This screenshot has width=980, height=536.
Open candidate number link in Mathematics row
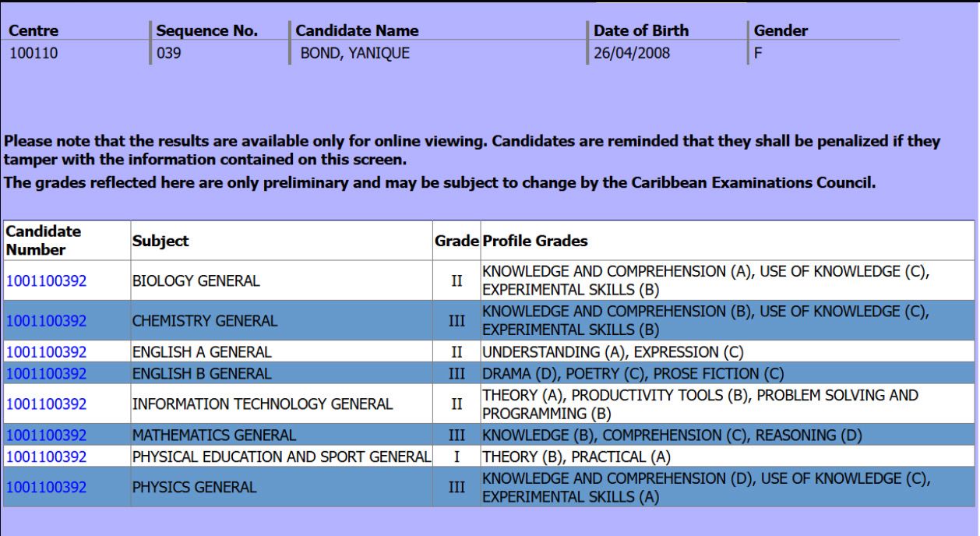[x=46, y=435]
